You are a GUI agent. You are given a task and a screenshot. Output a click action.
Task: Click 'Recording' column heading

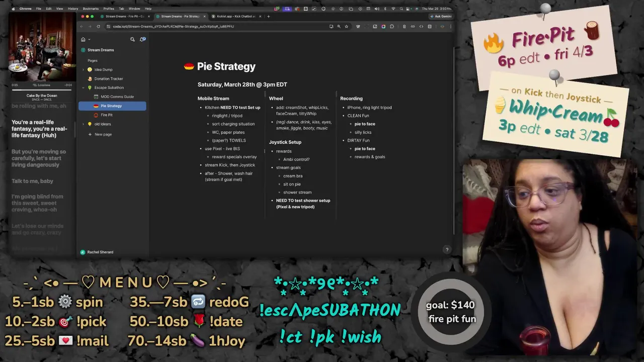tap(351, 99)
